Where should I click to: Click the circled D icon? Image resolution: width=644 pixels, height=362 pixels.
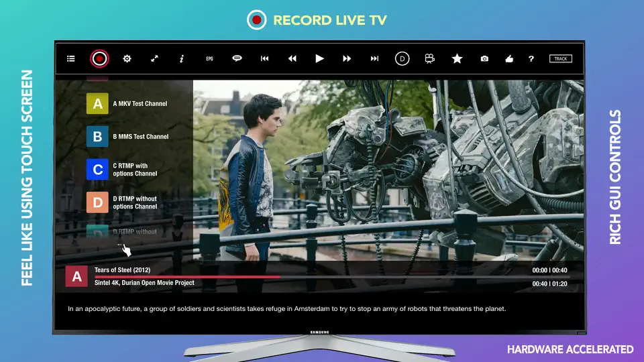click(402, 59)
